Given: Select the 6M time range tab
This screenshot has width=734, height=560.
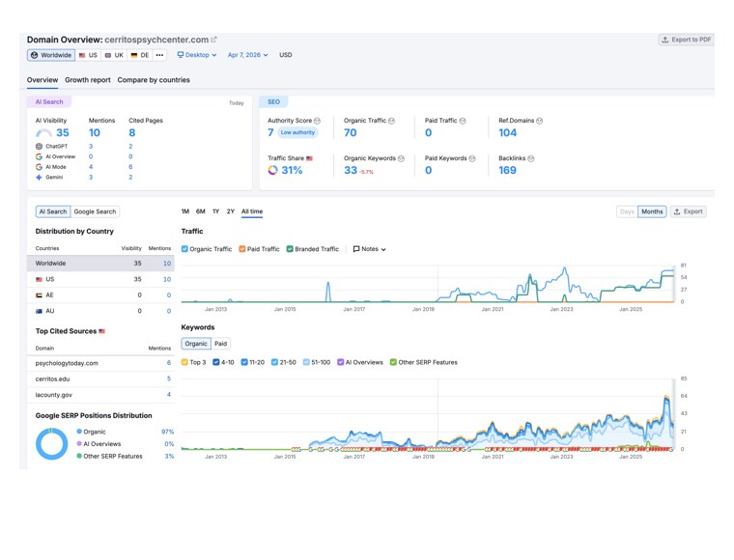Looking at the screenshot, I should point(200,211).
